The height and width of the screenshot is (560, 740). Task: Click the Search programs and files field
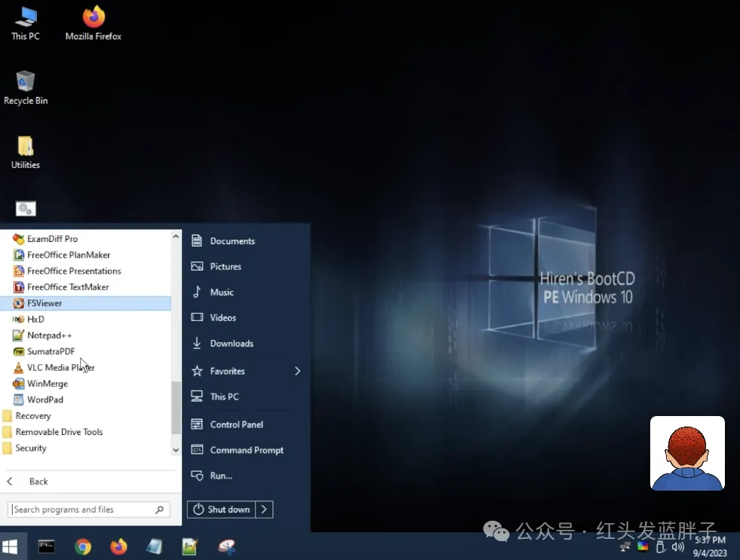tap(89, 510)
